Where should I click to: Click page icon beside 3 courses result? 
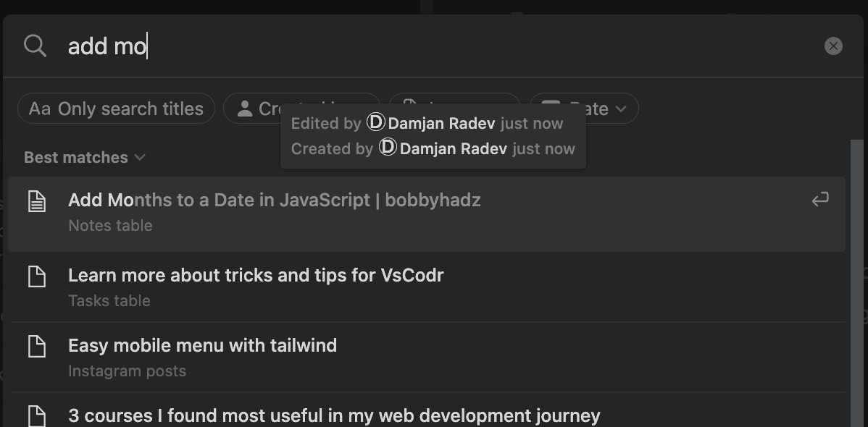[37, 415]
